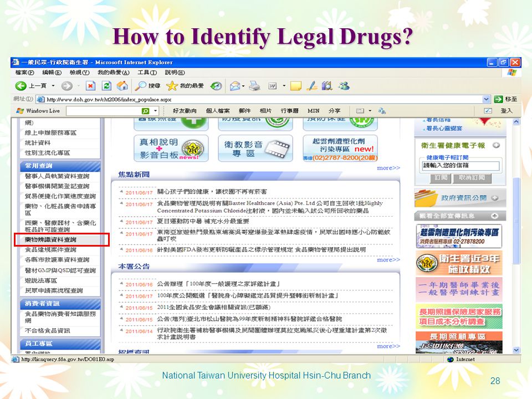Click page scrollbar up arrow
Image resolution: width=532 pixels, height=399 pixels.
(516, 121)
